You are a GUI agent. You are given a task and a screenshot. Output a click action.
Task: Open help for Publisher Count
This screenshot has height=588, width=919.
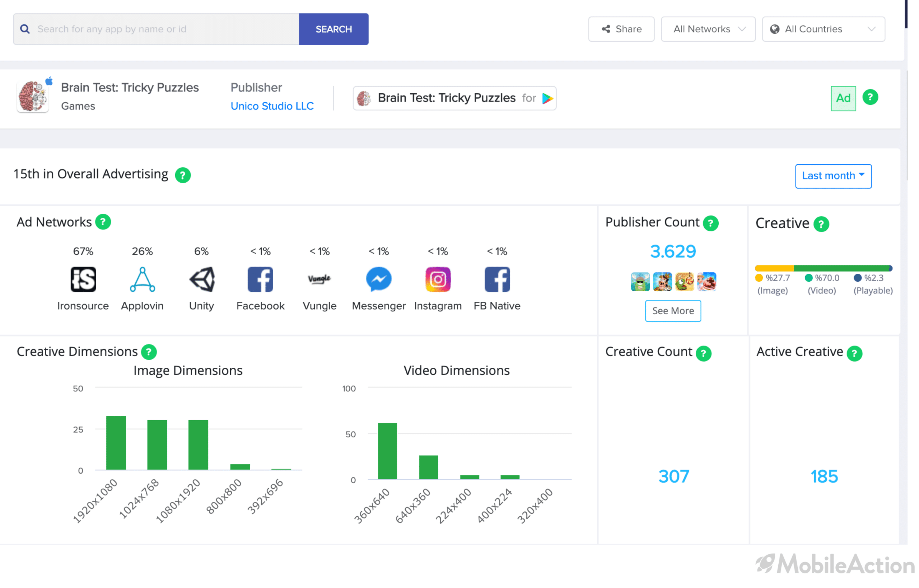point(711,223)
